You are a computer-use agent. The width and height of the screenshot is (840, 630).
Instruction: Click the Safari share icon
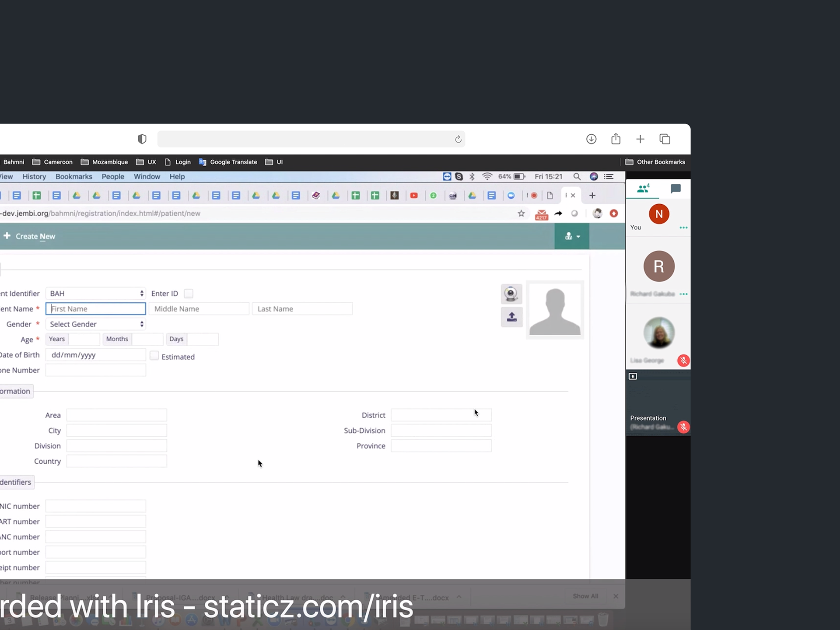click(x=616, y=139)
